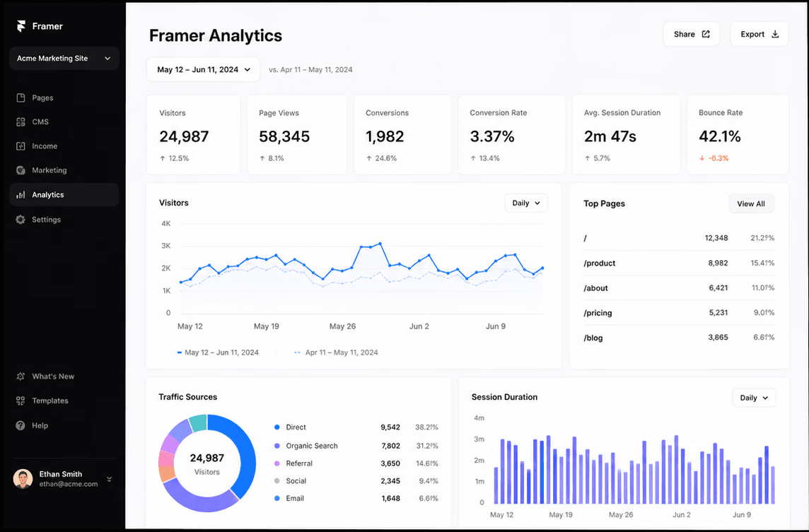The image size is (809, 532).
Task: Click the Visitors card up arrow icon
Action: [163, 158]
